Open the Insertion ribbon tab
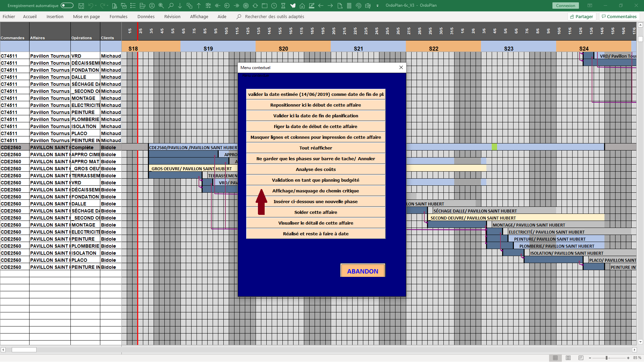644x362 pixels. coord(55,16)
